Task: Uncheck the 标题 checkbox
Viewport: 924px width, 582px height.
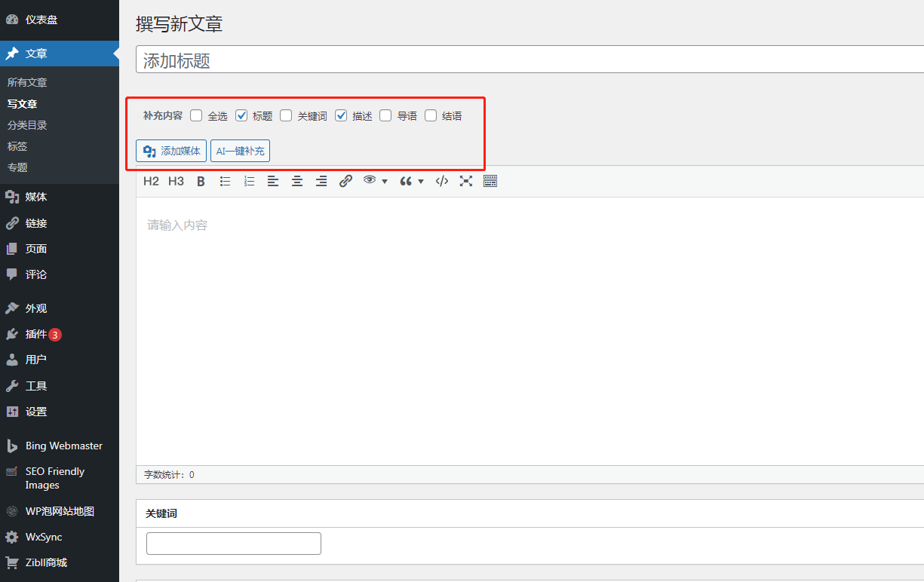Action: 241,115
